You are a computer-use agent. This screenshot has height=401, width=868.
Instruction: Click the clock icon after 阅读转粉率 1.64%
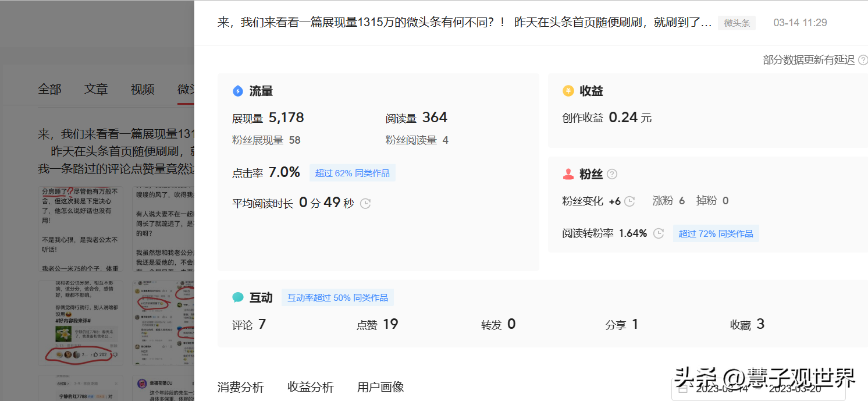(659, 233)
